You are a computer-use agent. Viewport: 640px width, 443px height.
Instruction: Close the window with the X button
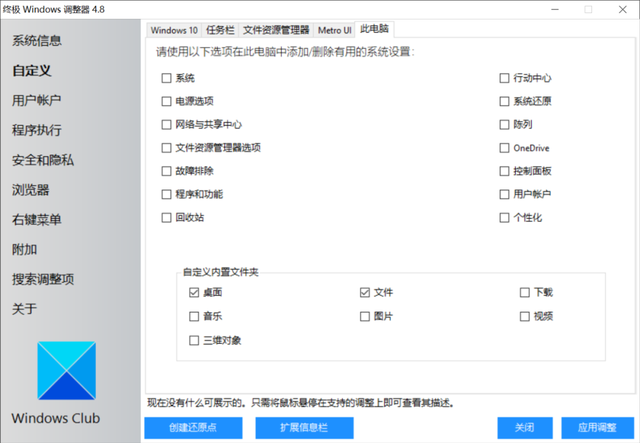tap(622, 9)
